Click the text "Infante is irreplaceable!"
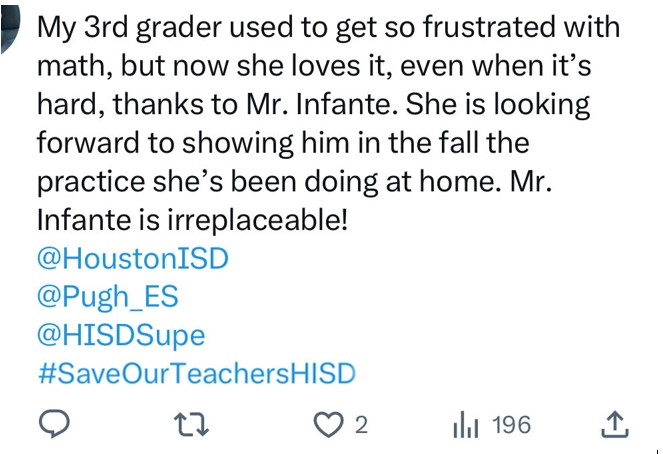Image resolution: width=663 pixels, height=454 pixels. coord(191,220)
